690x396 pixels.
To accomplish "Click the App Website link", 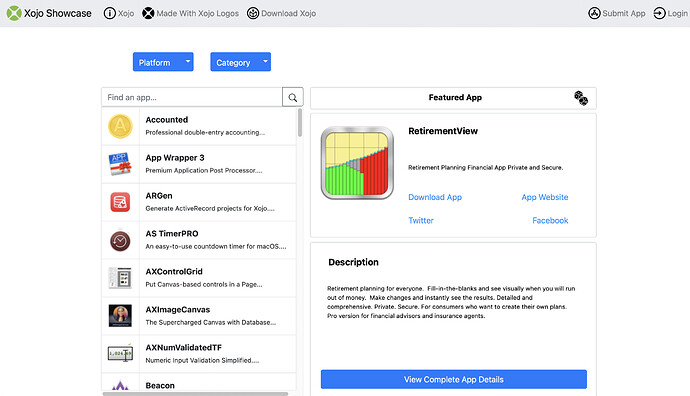I will pos(545,197).
